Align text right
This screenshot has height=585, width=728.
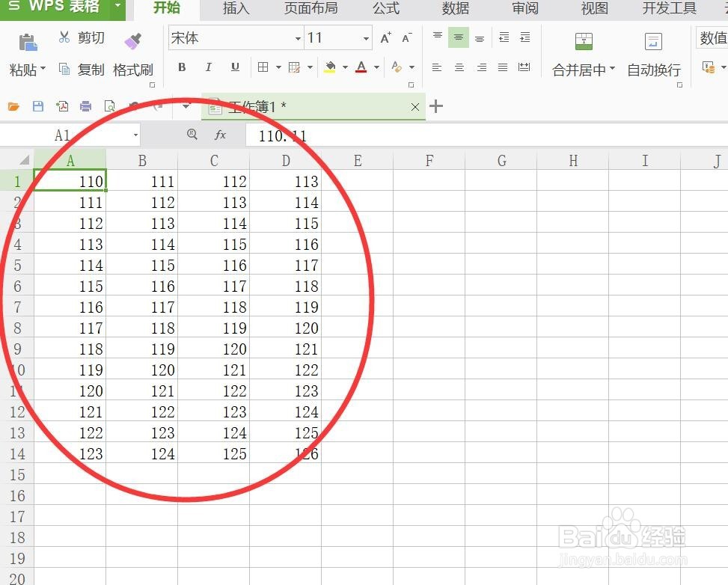482,67
